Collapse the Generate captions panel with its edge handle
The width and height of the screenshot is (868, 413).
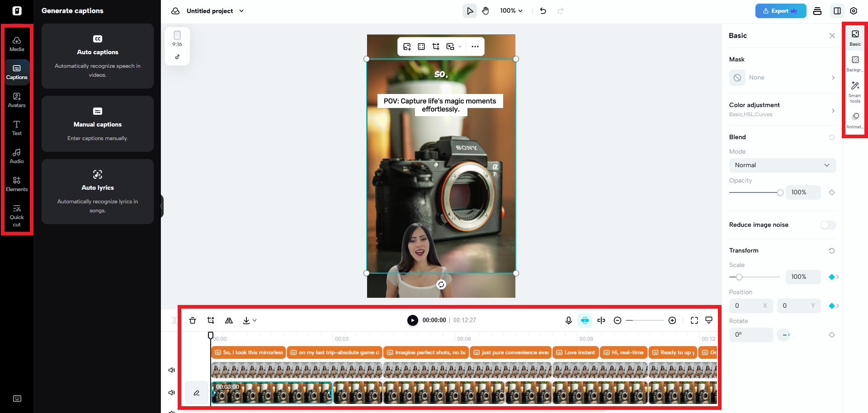(162, 206)
